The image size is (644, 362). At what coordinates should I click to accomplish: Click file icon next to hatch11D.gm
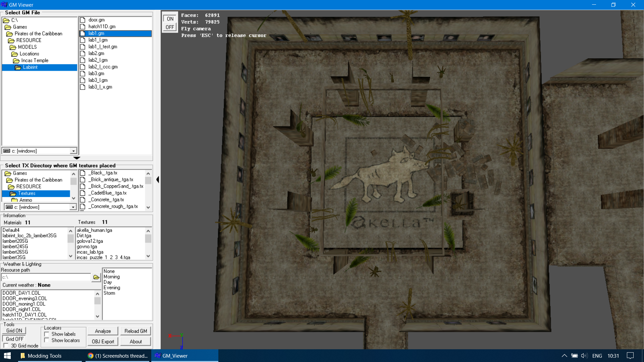click(x=83, y=26)
